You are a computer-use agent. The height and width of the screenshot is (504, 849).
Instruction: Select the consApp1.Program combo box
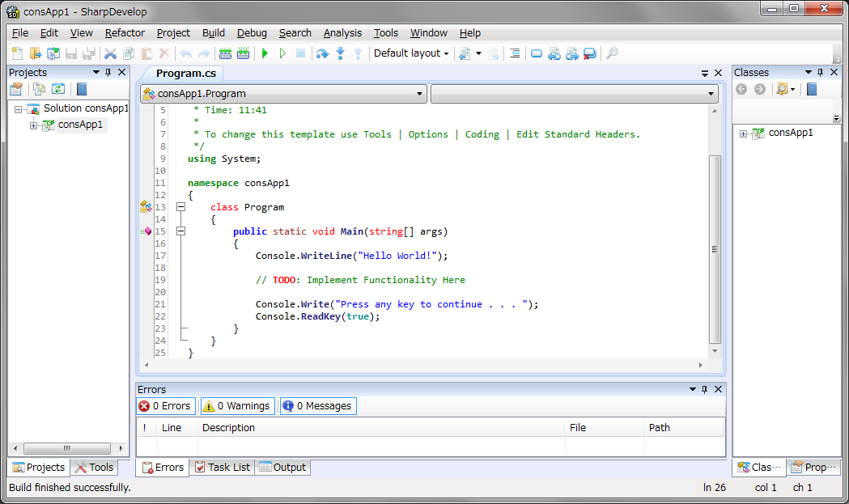click(283, 93)
